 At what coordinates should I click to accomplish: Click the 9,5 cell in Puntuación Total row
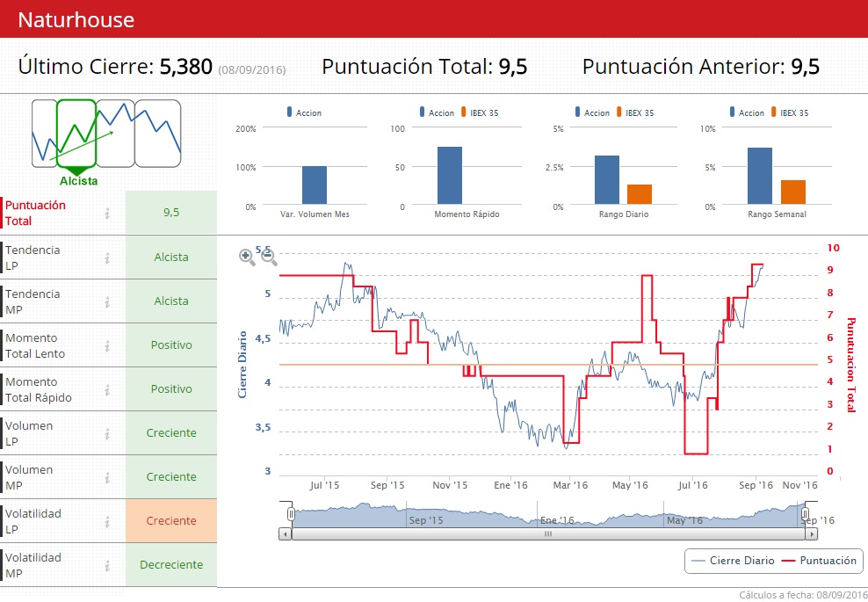171,212
